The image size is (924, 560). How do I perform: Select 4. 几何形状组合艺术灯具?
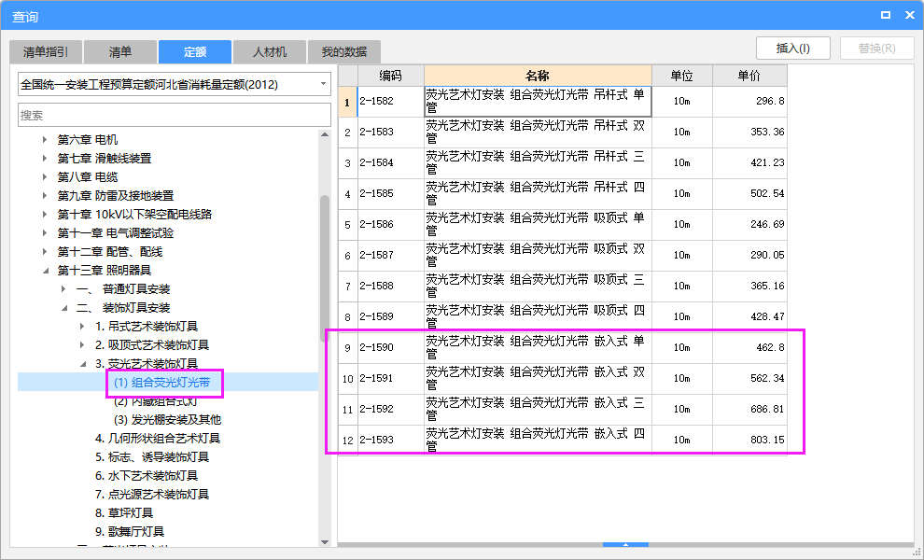tap(158, 439)
